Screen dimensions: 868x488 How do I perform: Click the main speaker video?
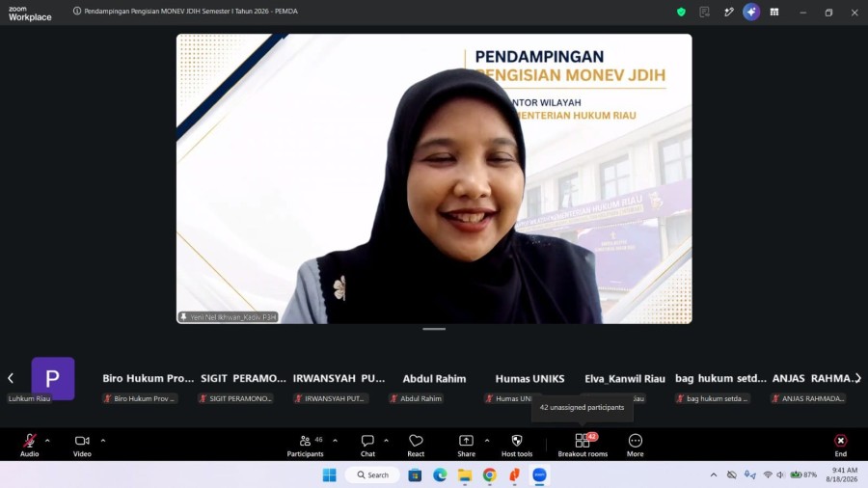434,178
